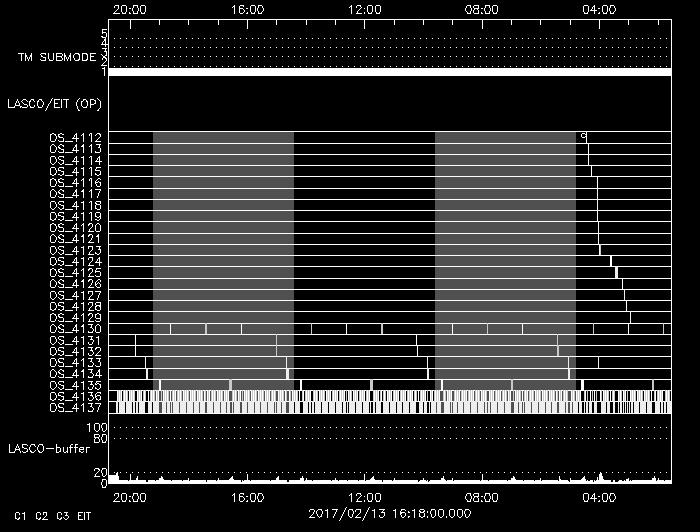Click the top axis 12:00 tick label
Screen dimensions: 700x532
365,10
